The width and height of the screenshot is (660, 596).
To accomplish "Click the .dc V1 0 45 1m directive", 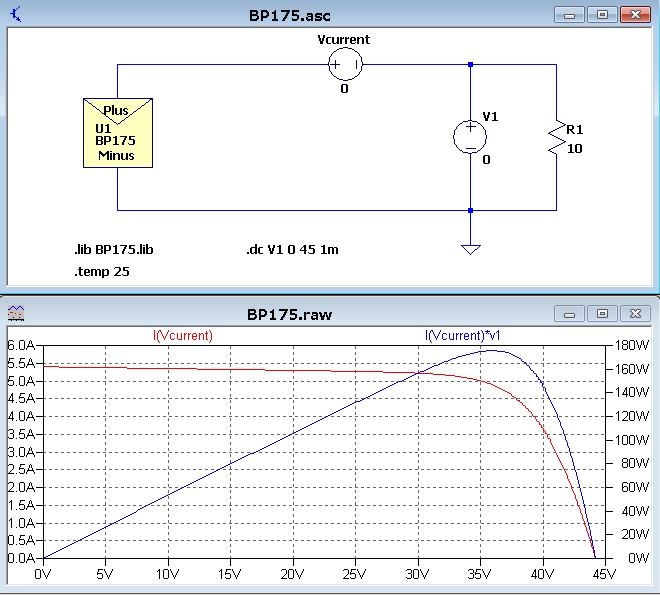I will [292, 250].
